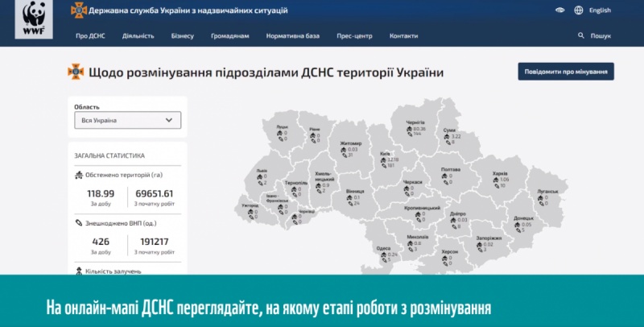Click the search magnifier icon
644x327 pixels.
(581, 36)
